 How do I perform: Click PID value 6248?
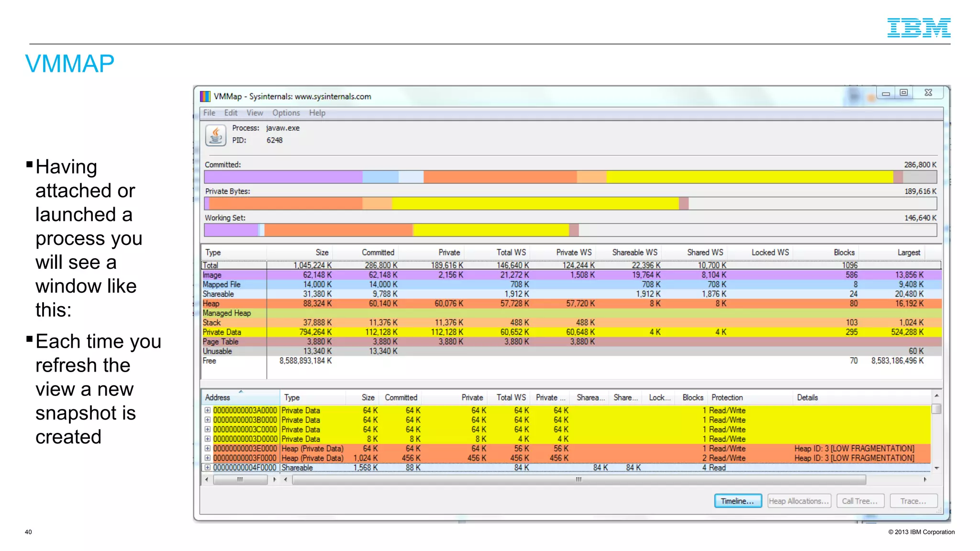click(x=275, y=140)
